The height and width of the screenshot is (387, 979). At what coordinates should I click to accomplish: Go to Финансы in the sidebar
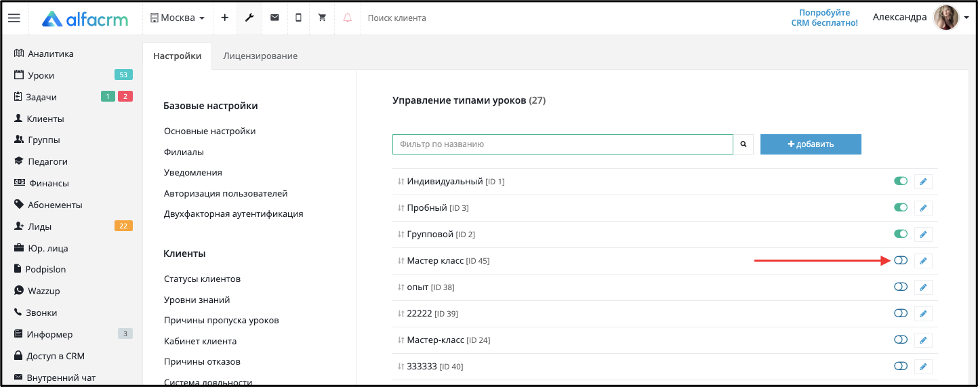[x=41, y=184]
